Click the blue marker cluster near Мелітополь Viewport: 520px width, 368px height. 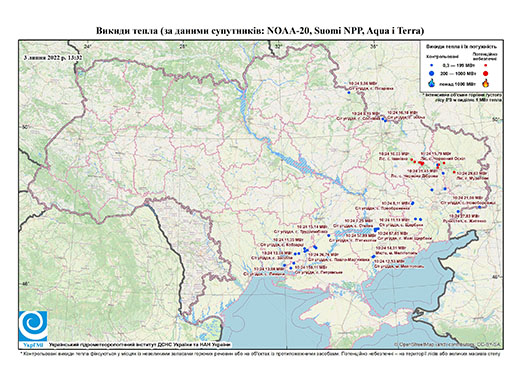[373, 256]
